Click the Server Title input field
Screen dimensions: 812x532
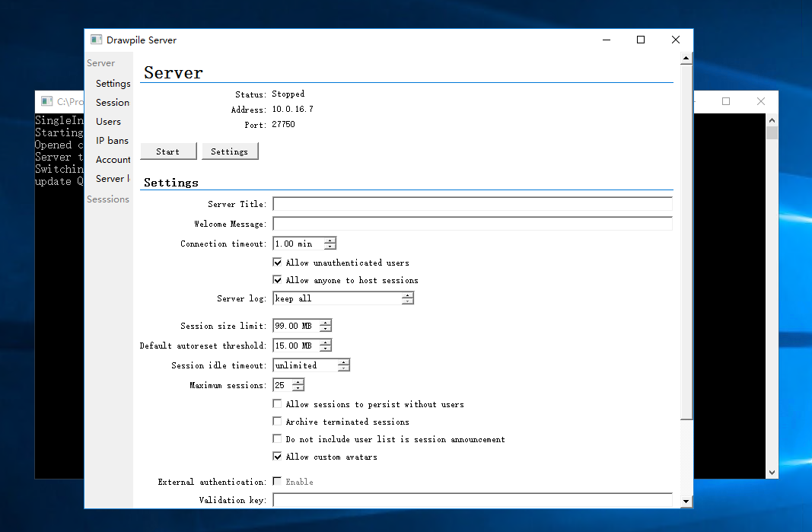click(473, 204)
